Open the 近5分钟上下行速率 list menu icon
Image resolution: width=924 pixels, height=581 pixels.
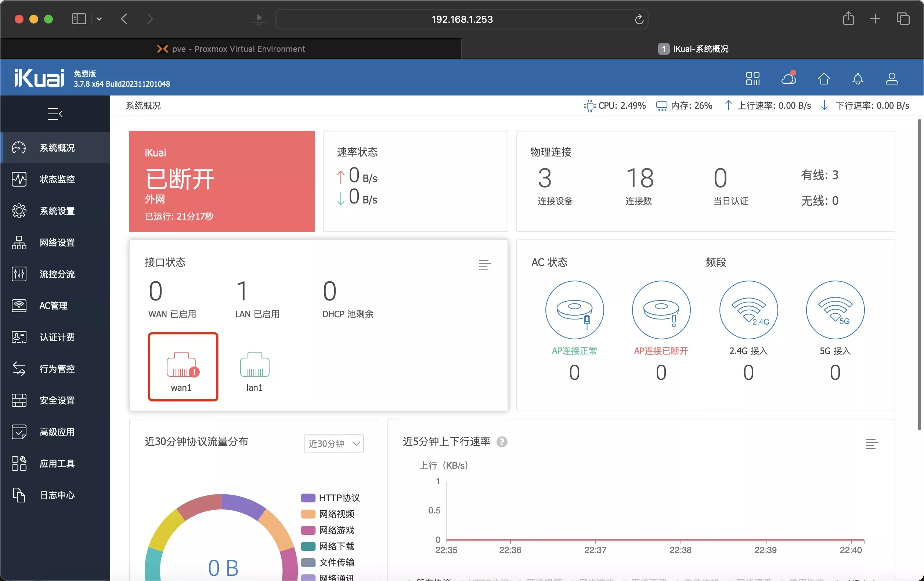tap(872, 444)
